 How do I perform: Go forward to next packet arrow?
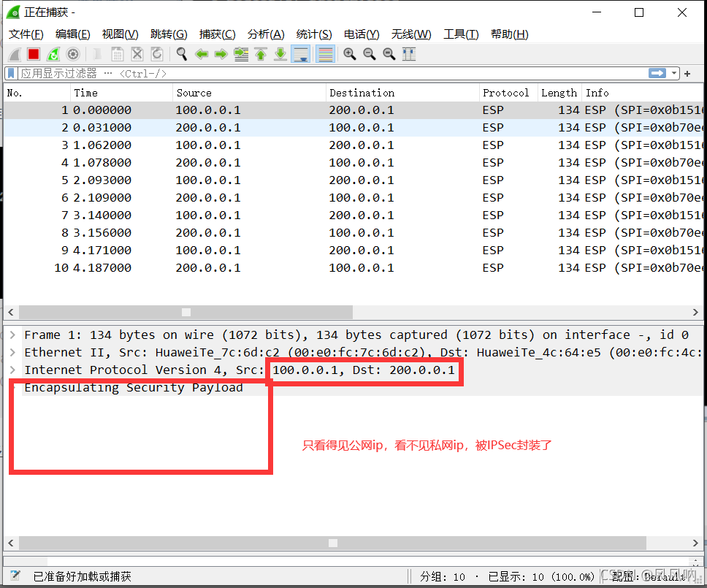[221, 55]
